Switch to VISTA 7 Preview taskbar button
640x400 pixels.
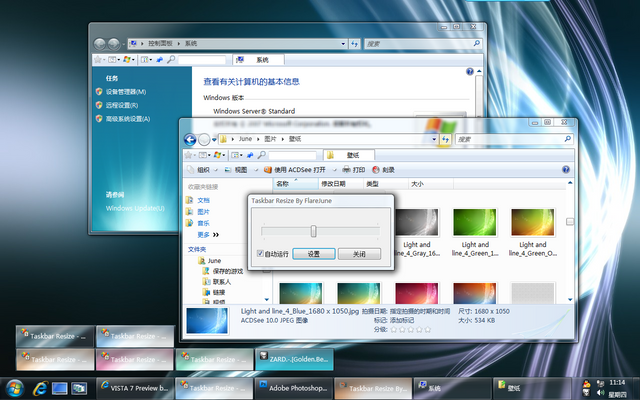coord(134,388)
